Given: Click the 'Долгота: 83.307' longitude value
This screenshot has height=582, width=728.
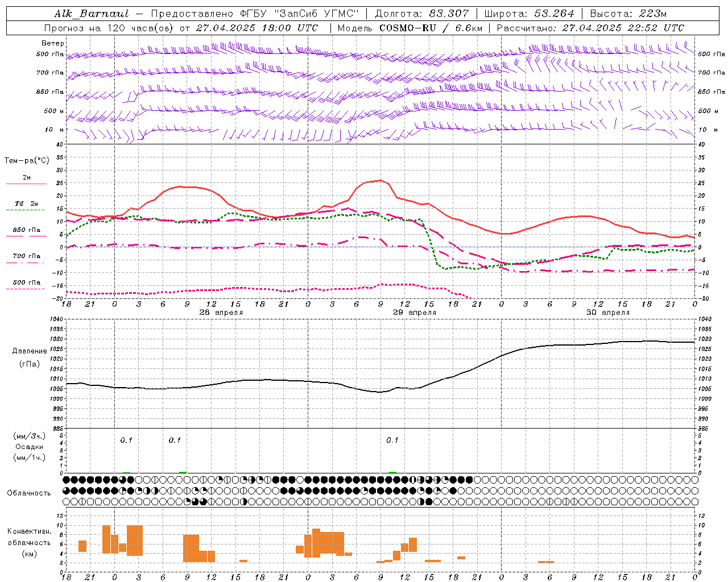Looking at the screenshot, I should (422, 14).
